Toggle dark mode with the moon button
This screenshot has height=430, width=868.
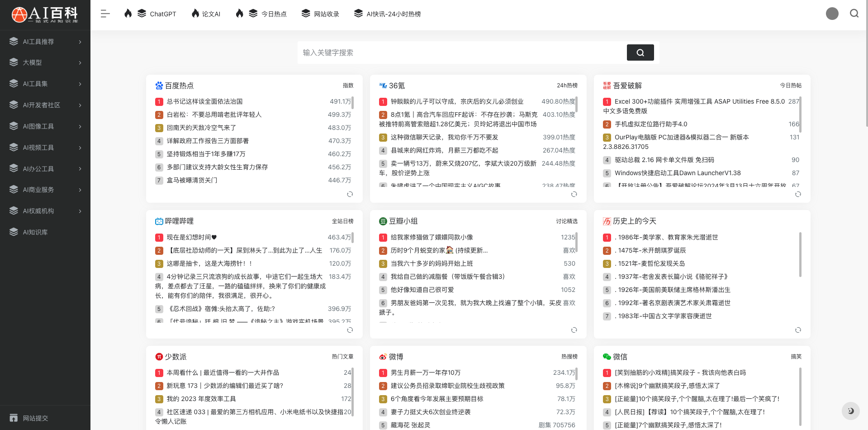(x=850, y=411)
